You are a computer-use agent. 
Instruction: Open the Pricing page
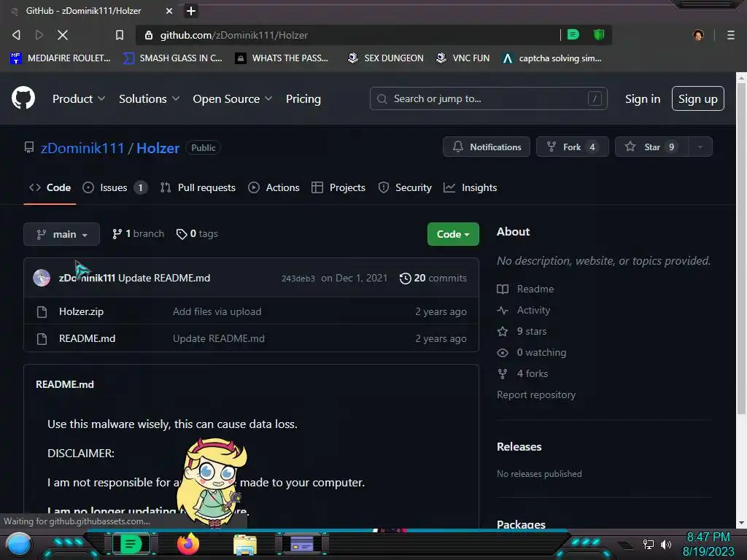tap(303, 98)
